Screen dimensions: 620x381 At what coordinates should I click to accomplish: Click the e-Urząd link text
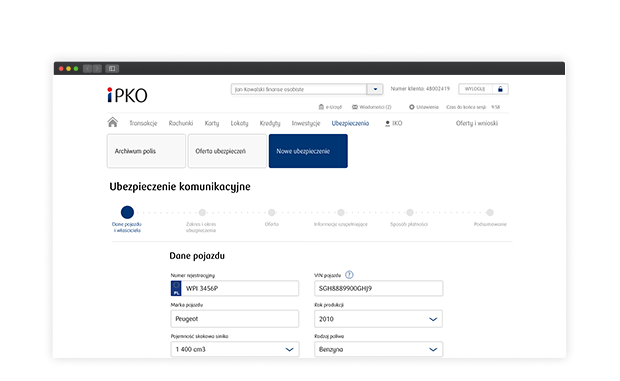point(334,107)
